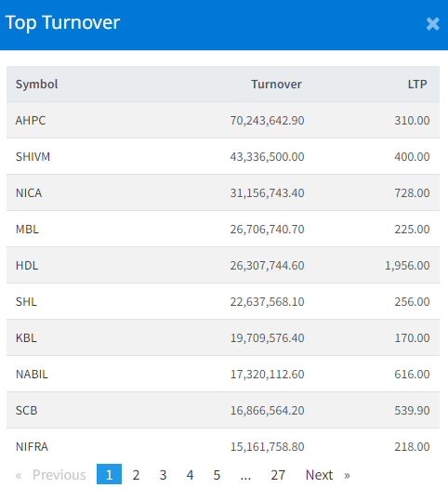
Task: Jump to page 5
Action: tap(217, 474)
